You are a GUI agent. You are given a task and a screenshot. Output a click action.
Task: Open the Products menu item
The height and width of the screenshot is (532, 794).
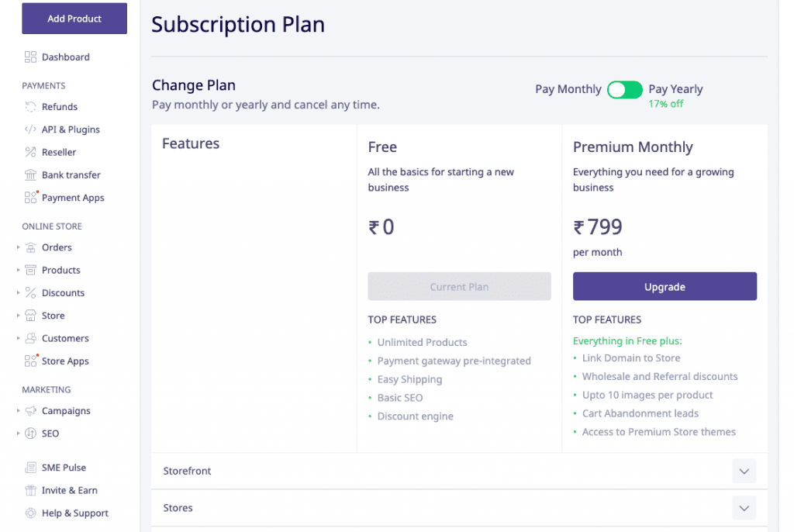60,270
